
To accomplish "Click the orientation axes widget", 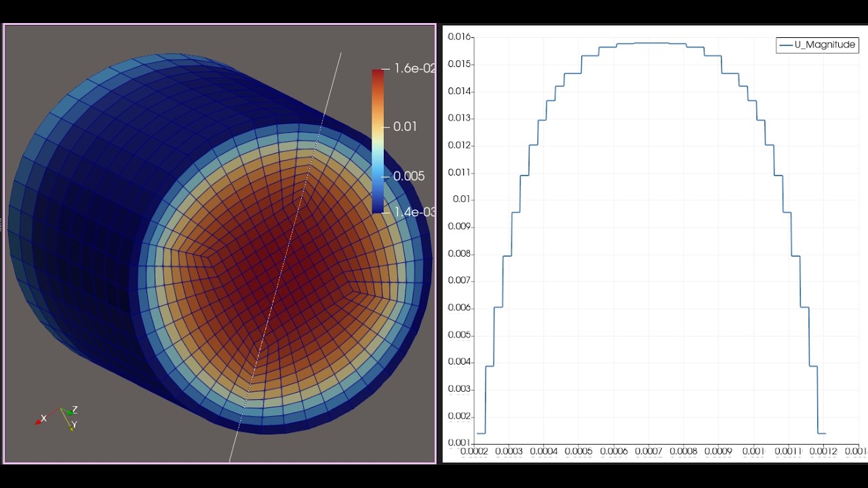I will [57, 418].
